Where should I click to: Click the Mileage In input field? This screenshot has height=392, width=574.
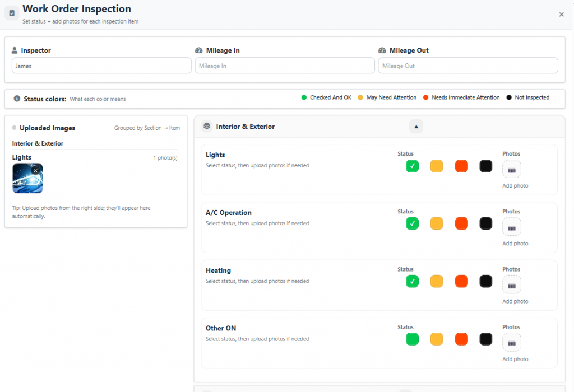point(284,66)
